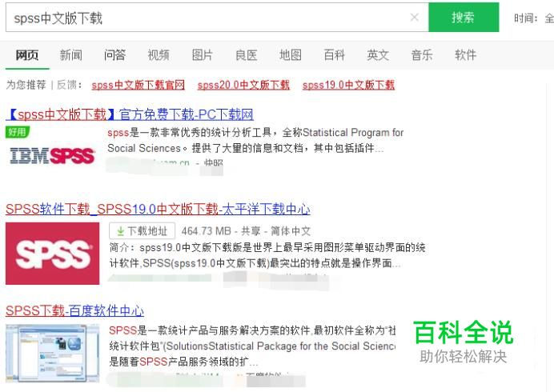Open the 英文 tab
Screen dimensions: 554x392
(378, 55)
